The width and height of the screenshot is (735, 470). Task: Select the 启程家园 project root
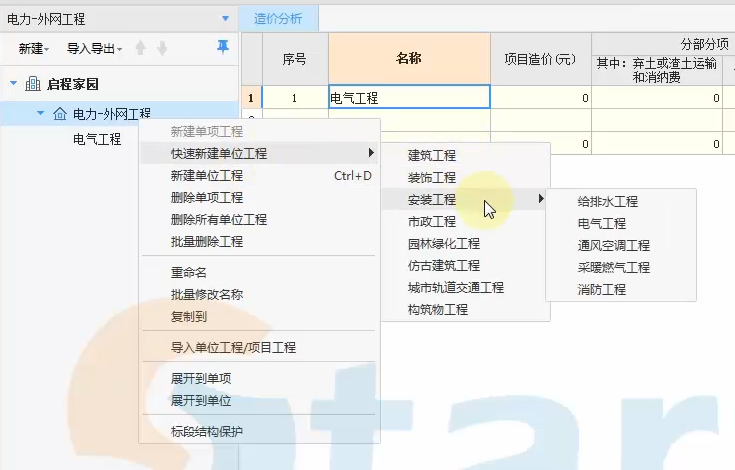(73, 84)
